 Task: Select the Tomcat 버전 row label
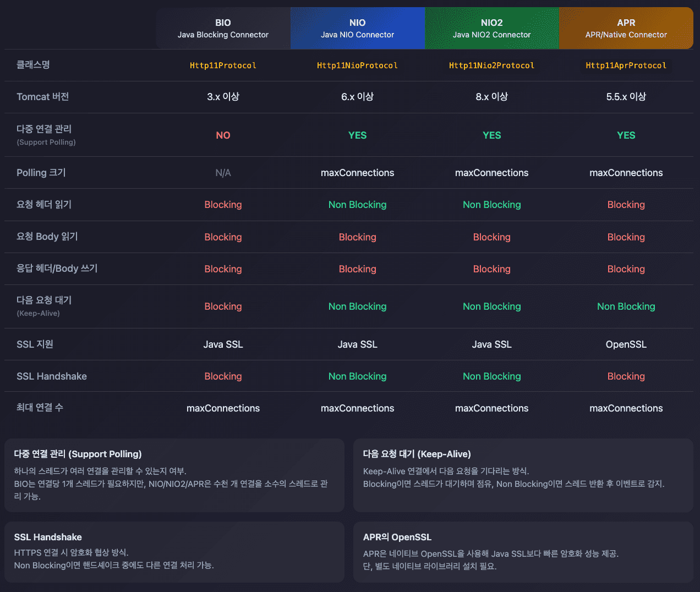coord(43,97)
